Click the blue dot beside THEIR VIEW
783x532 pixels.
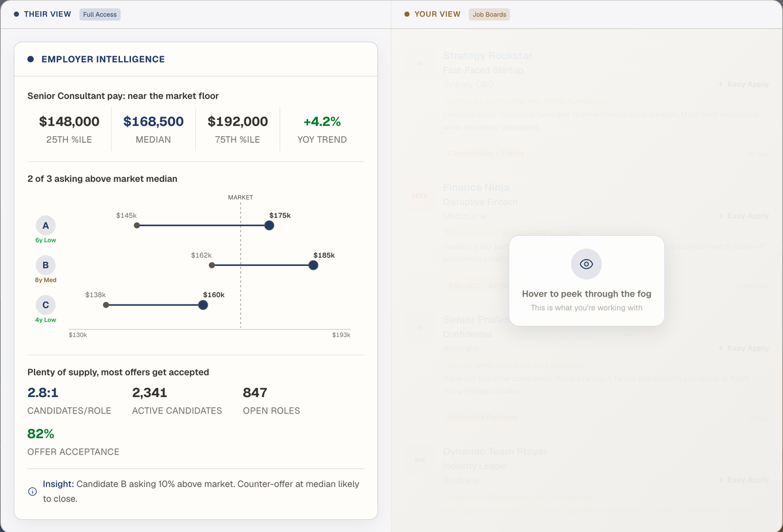pyautogui.click(x=16, y=14)
